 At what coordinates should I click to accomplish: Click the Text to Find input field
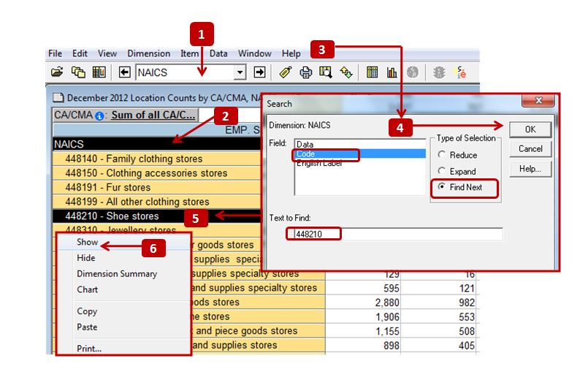click(x=399, y=234)
